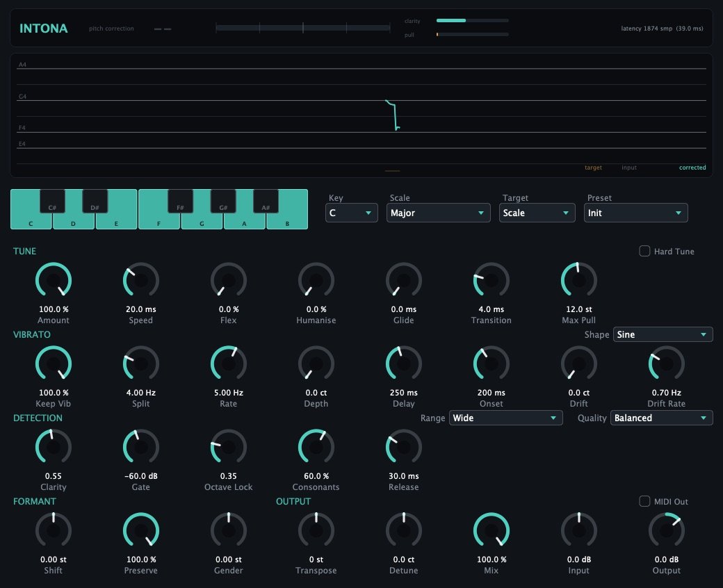723x588 pixels.
Task: Click the formant Shift knob
Action: pyautogui.click(x=54, y=530)
